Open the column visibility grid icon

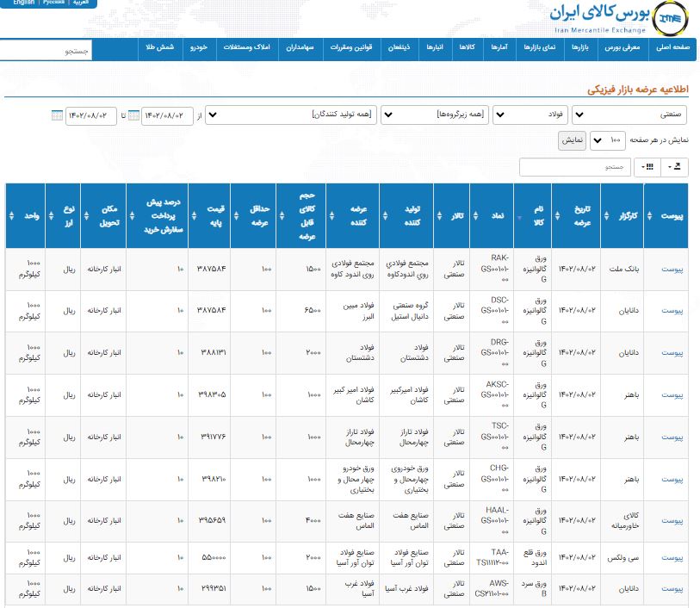tap(647, 167)
